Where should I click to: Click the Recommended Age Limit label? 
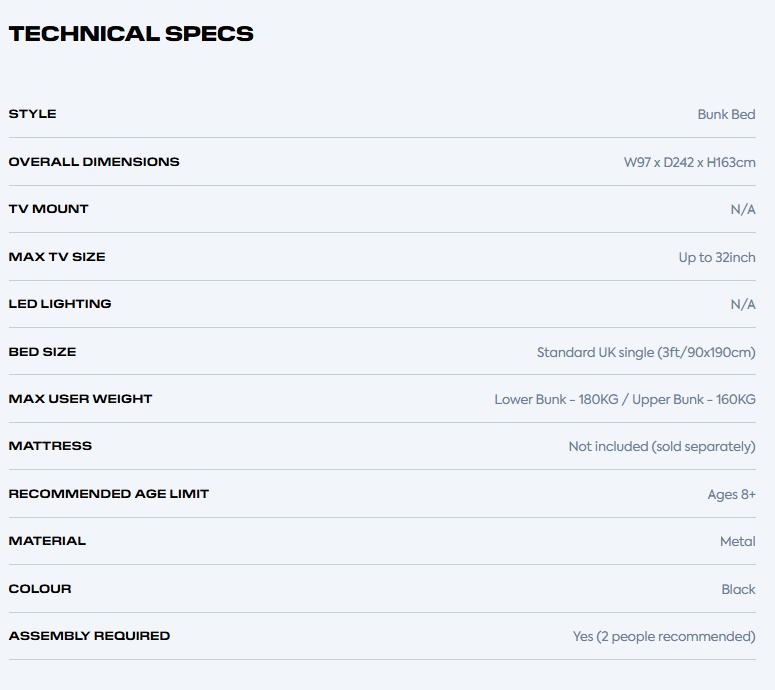(109, 494)
